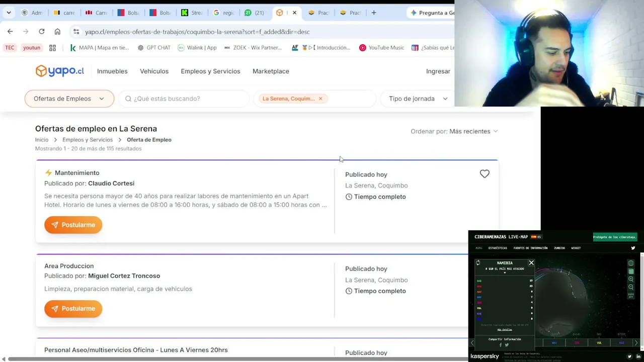The width and height of the screenshot is (644, 362).
Task: Change the ES language selector in Kaspersky map
Action: click(536, 237)
